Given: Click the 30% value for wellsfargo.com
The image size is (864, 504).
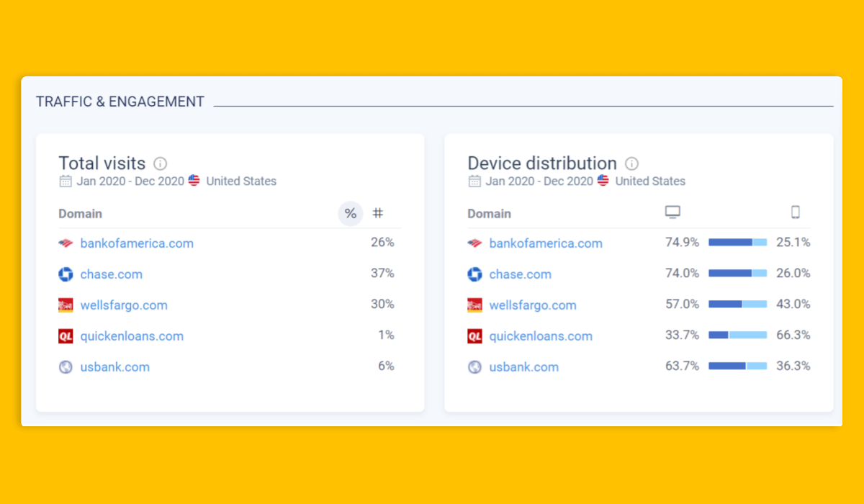Looking at the screenshot, I should point(382,305).
